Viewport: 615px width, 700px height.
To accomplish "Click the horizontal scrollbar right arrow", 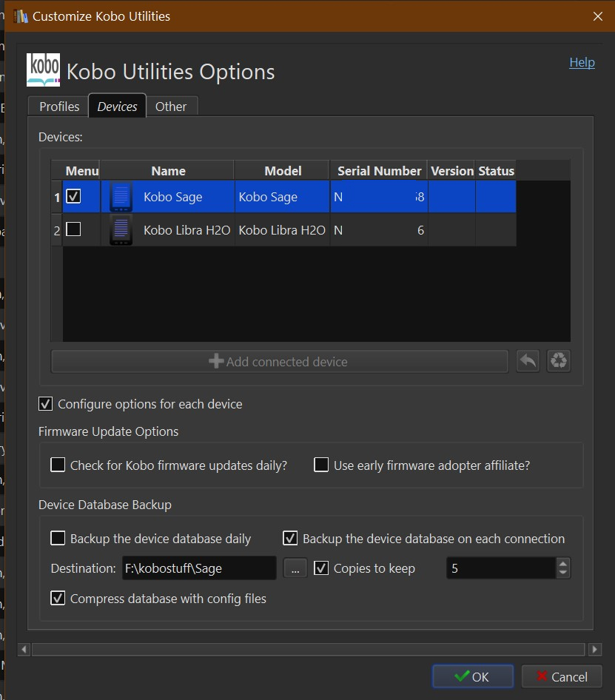I will coord(595,650).
